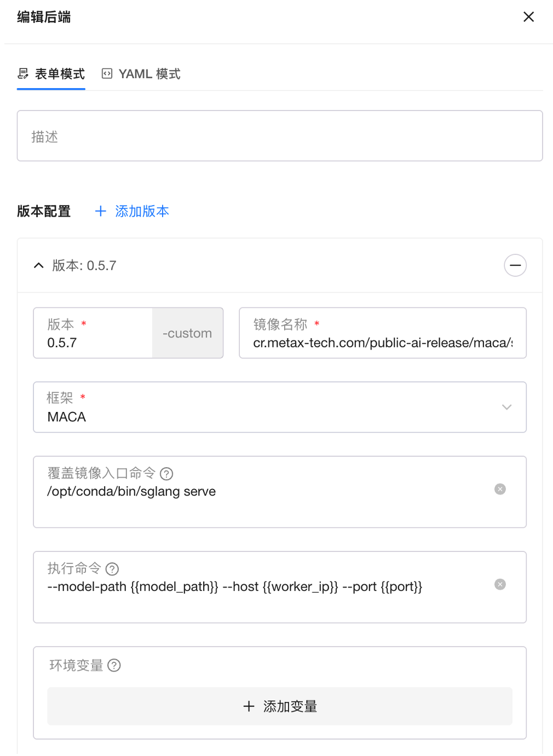Clear the 覆盖镜像入口命令 field
The width and height of the screenshot is (553, 756).
tap(500, 489)
